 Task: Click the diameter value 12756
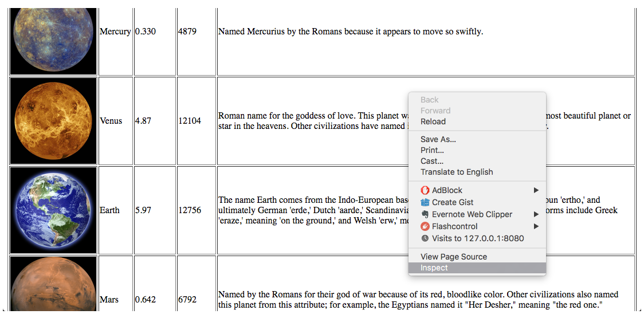(190, 210)
